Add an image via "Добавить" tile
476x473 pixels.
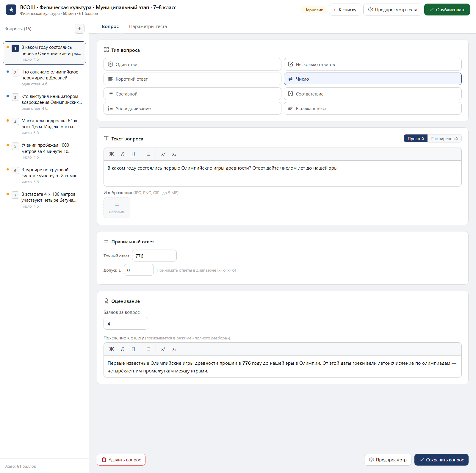[x=117, y=208]
